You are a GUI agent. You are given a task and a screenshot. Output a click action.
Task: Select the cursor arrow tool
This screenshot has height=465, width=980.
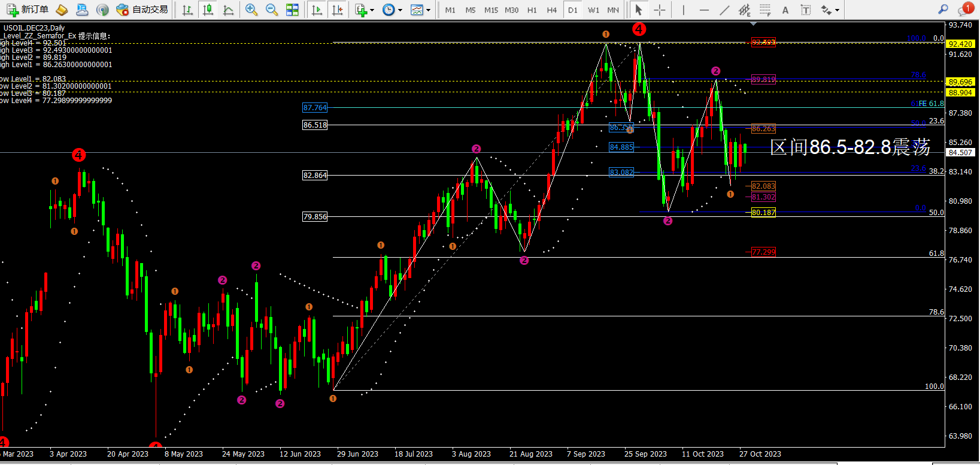(639, 10)
